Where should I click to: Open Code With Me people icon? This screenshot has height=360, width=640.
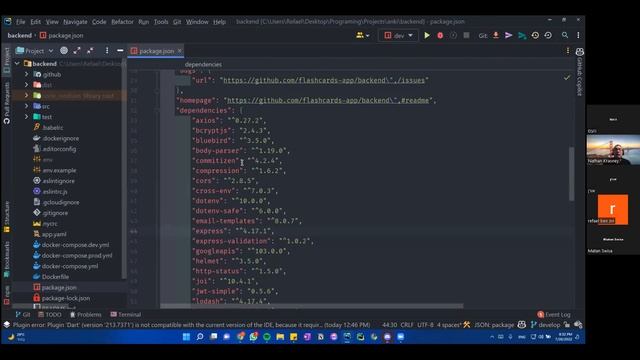(362, 36)
